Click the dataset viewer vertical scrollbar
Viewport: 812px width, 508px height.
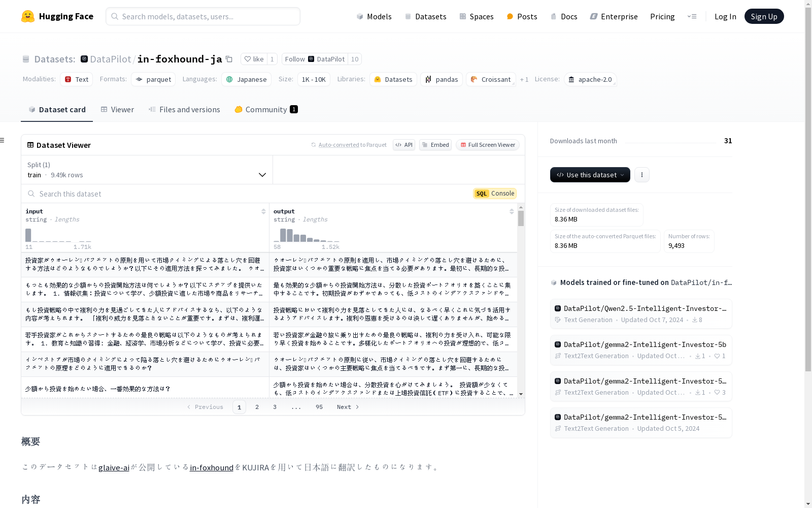[x=521, y=218]
